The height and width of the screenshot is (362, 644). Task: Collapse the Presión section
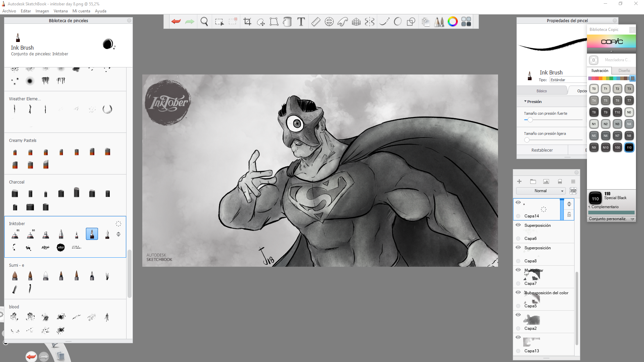(x=534, y=102)
